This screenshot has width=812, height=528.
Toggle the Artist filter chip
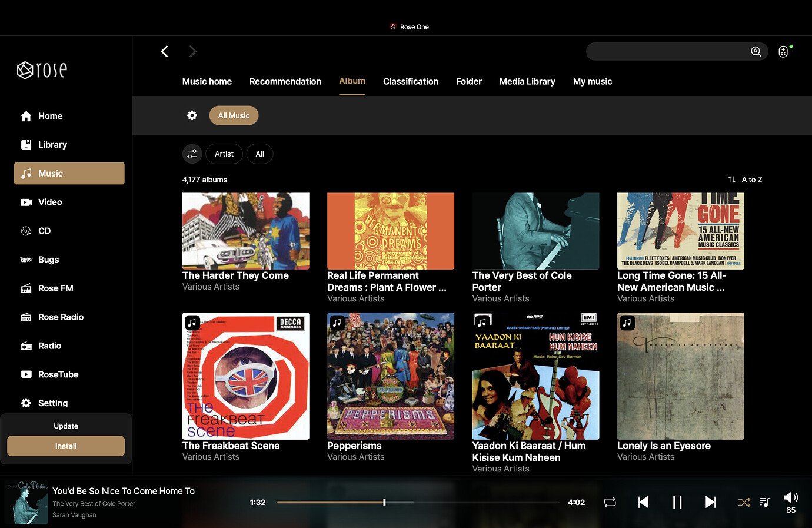tap(224, 154)
